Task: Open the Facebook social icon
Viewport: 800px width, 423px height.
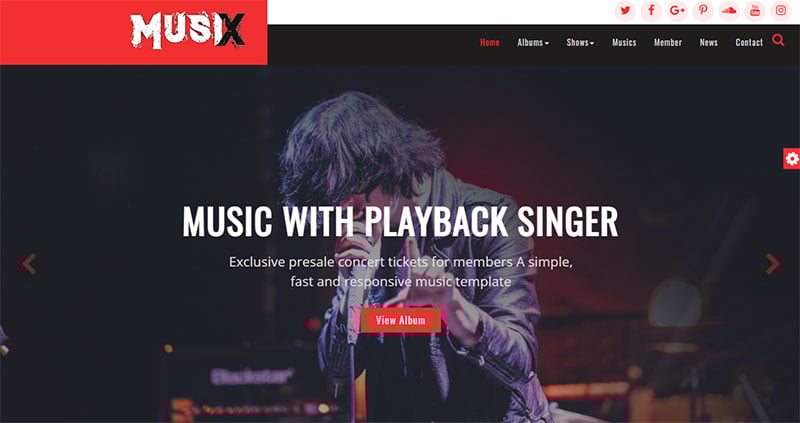Action: tap(651, 10)
